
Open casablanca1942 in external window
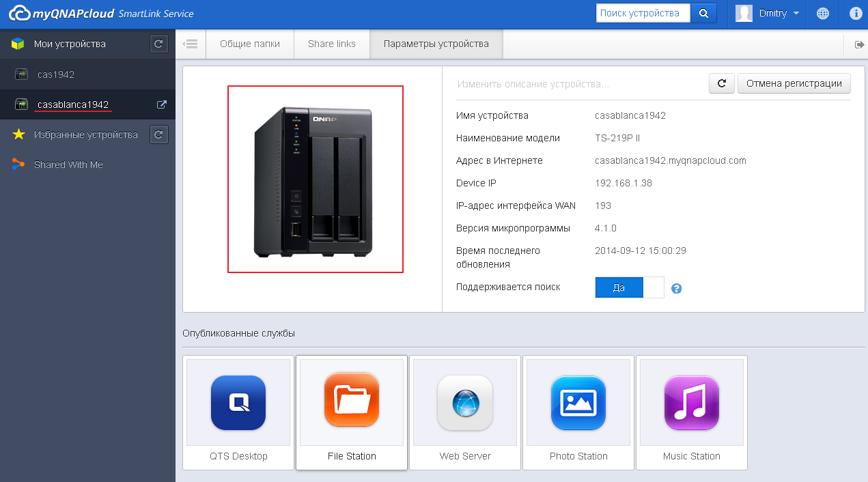162,104
